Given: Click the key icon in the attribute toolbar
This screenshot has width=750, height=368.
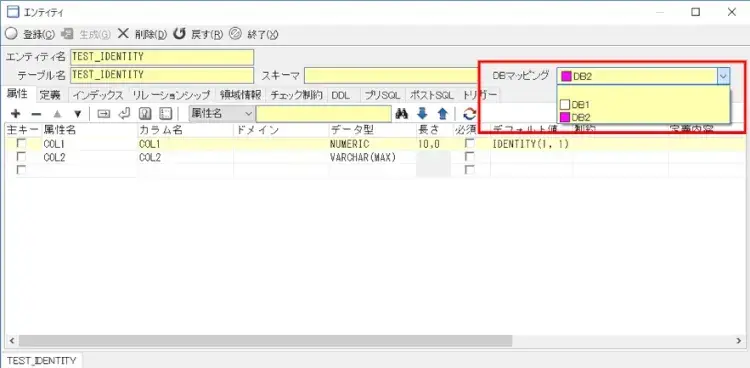Looking at the screenshot, I should [145, 113].
